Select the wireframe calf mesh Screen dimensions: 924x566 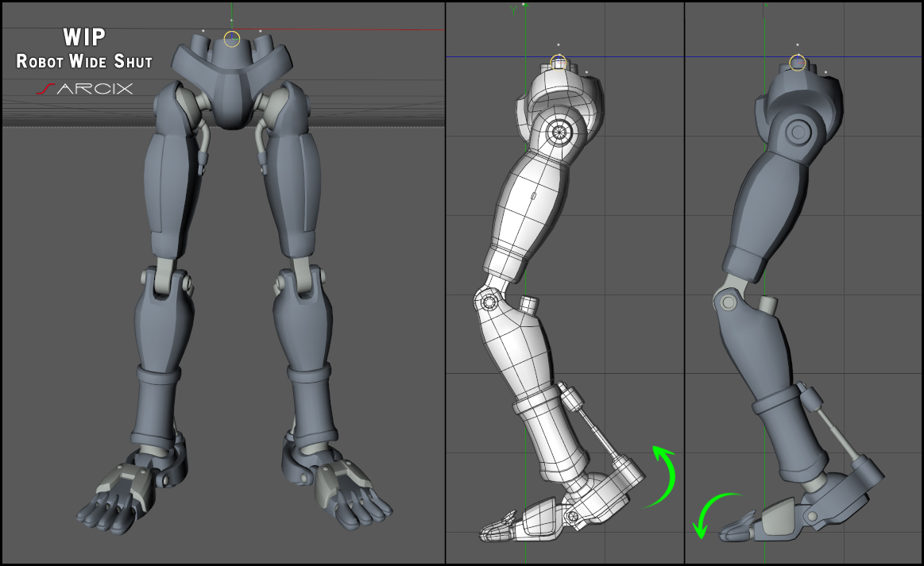click(x=517, y=350)
